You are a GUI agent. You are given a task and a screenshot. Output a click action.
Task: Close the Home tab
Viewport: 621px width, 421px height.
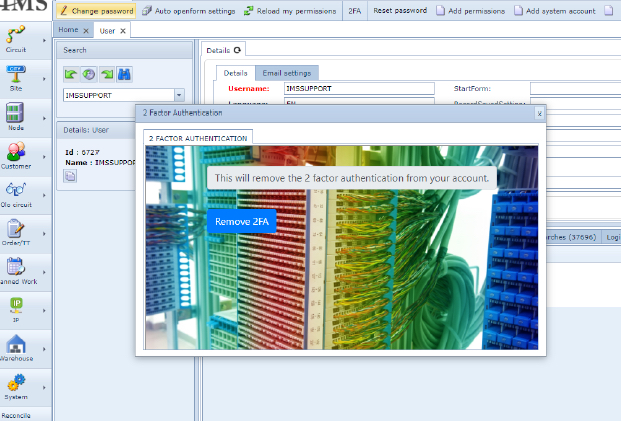click(x=86, y=30)
